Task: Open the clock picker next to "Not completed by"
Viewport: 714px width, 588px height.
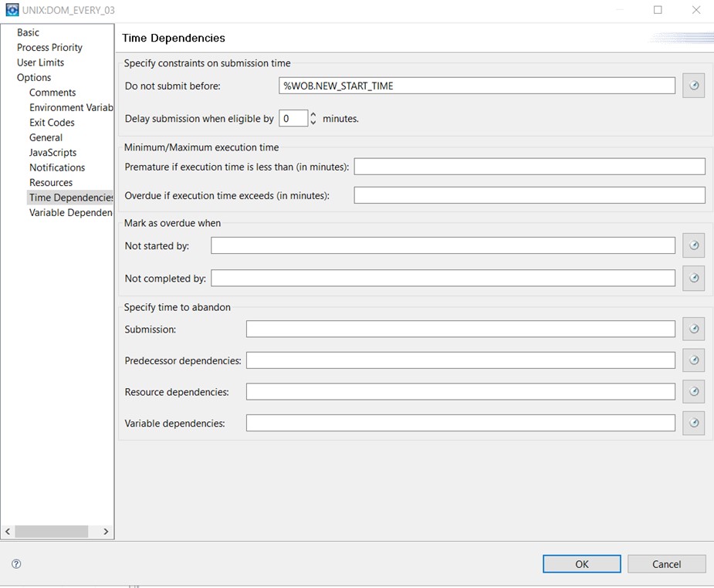Action: click(692, 278)
